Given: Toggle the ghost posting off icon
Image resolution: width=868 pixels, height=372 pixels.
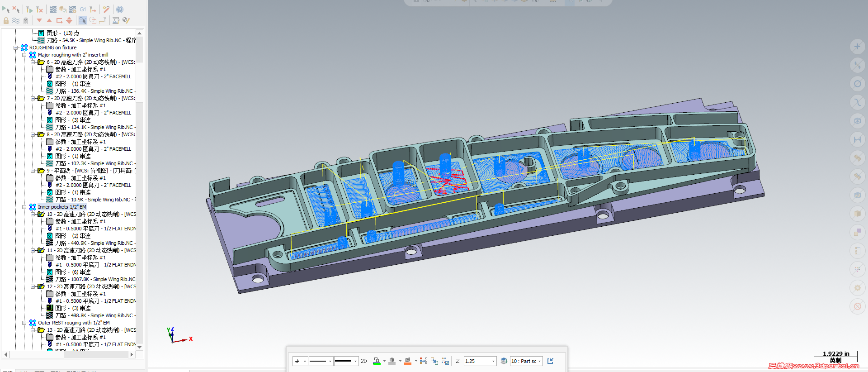Looking at the screenshot, I should (x=26, y=20).
